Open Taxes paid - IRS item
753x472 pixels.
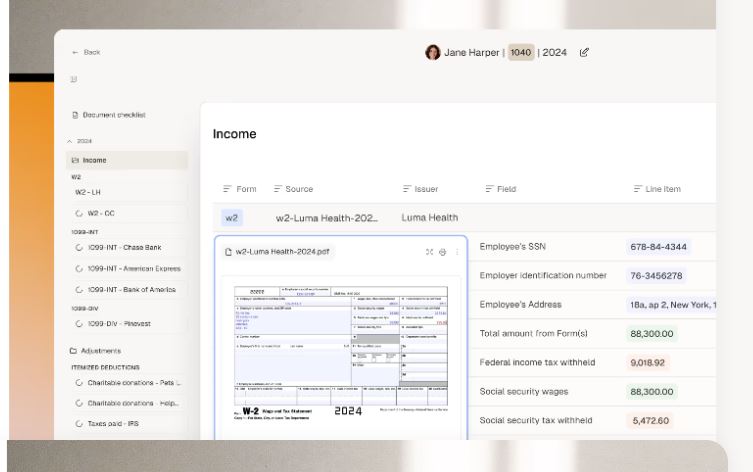pos(117,424)
